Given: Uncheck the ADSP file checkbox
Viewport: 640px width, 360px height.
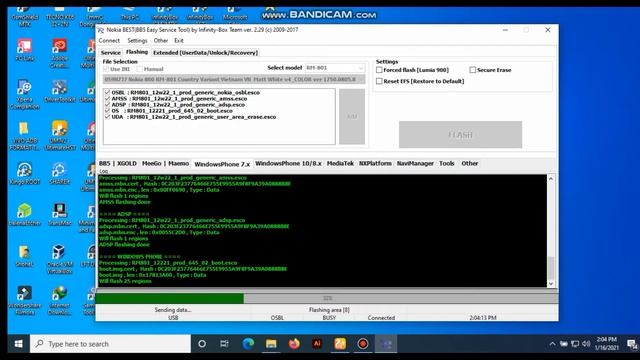Looking at the screenshot, I should (107, 104).
